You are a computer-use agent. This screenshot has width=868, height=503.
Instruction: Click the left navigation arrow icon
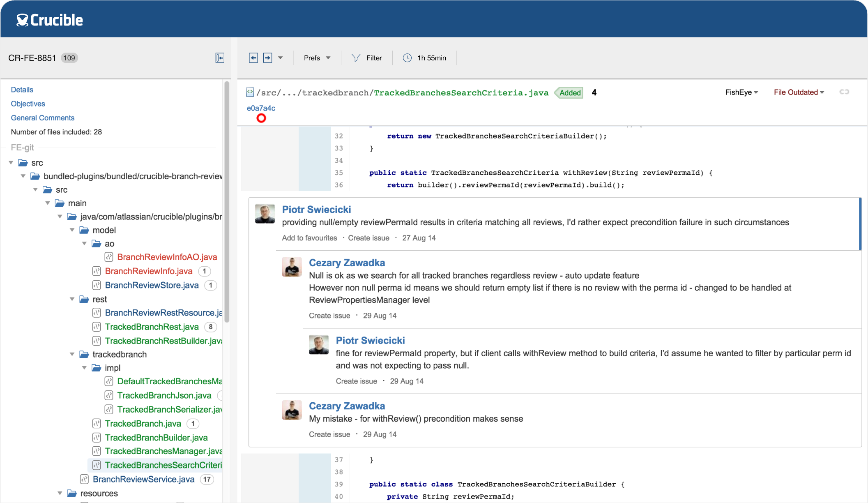[253, 58]
